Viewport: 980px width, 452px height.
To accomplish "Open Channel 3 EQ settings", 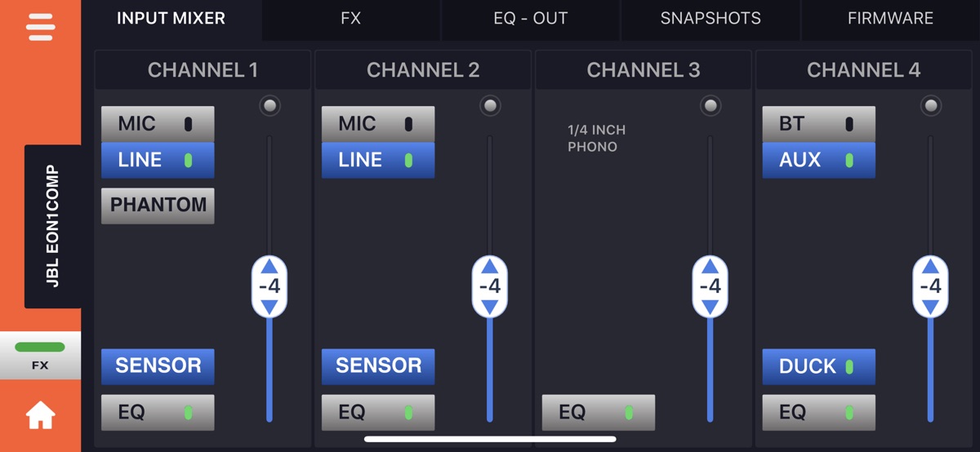I will (x=598, y=412).
